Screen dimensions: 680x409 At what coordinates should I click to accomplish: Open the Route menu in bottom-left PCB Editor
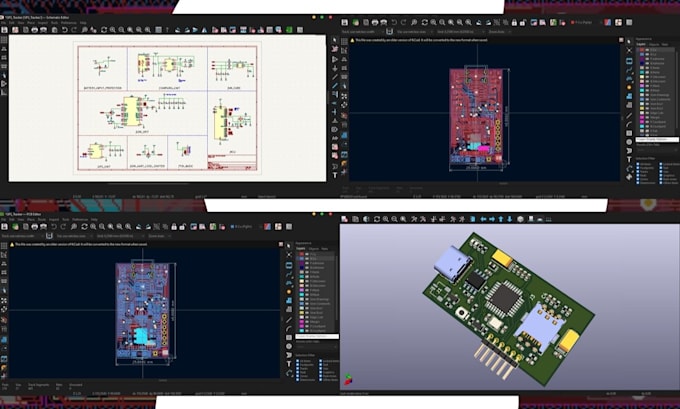coord(42,219)
